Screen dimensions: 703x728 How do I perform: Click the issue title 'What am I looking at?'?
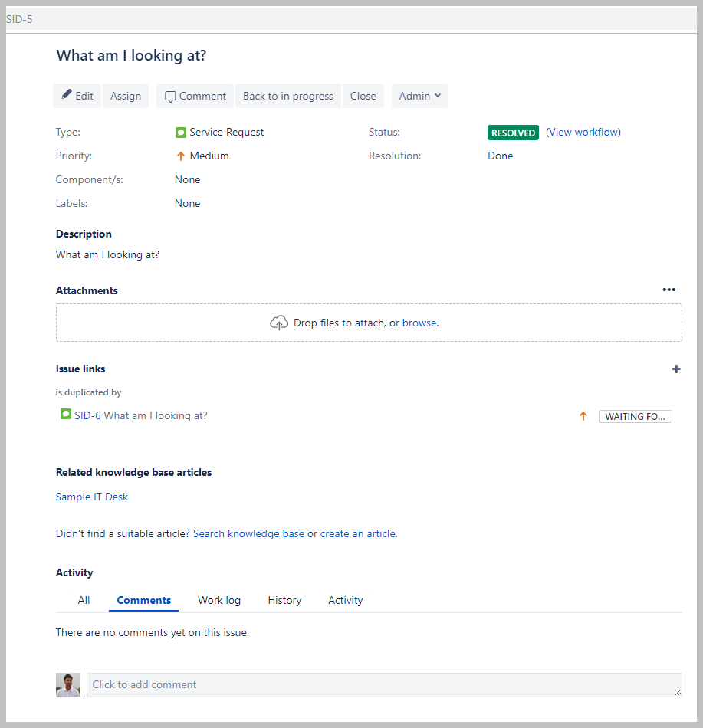131,56
